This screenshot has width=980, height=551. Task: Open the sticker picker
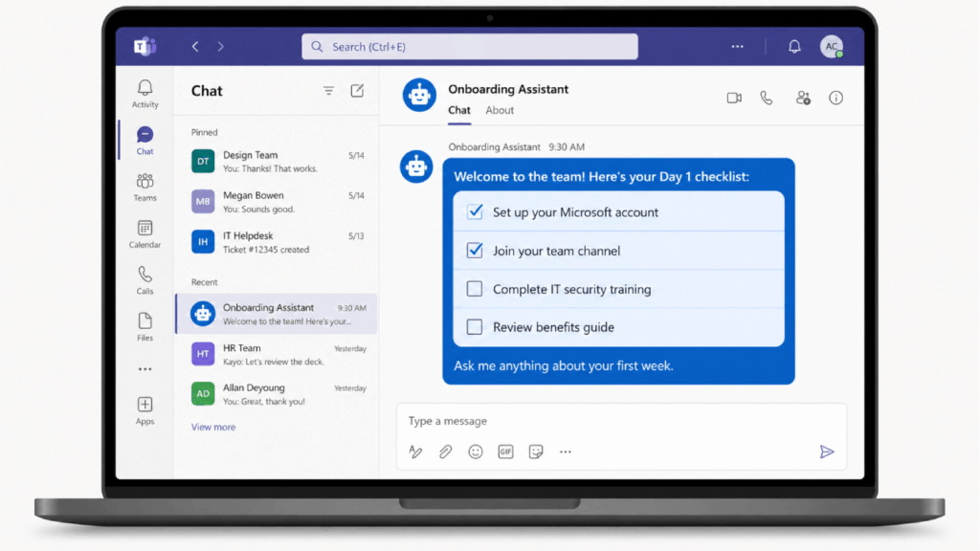pyautogui.click(x=536, y=452)
